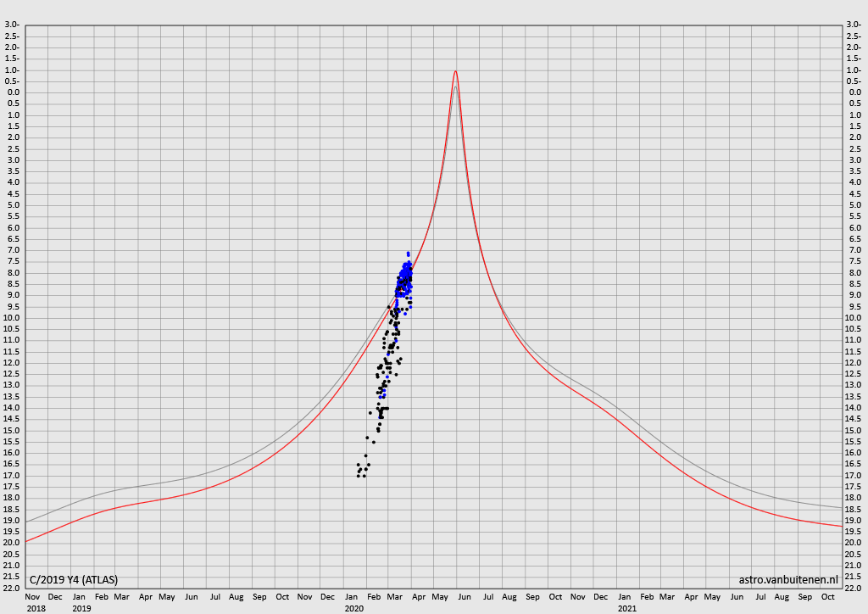This screenshot has width=868, height=614.
Task: Click the 10.0 value on the left axis
Action: (12, 318)
